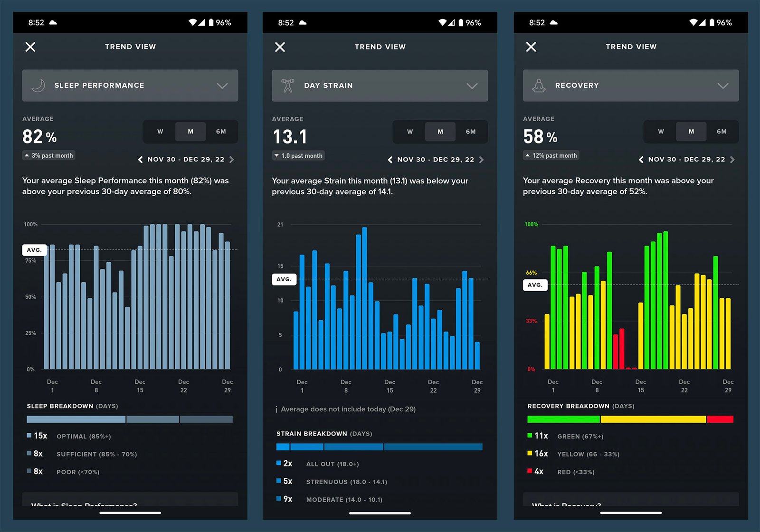Viewport: 760px width, 532px height.
Task: Select W tab in Recovery panel
Action: point(661,132)
